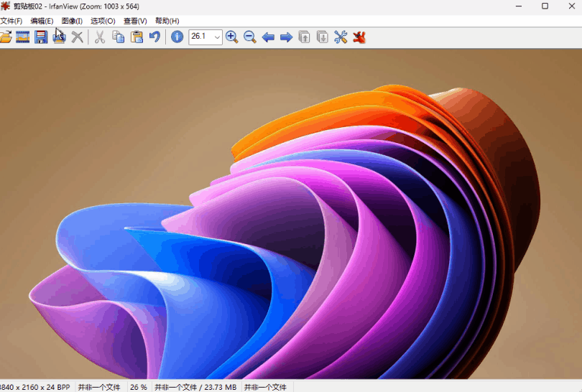The image size is (582, 392).
Task: Open the 帮助(H) menu
Action: (167, 21)
